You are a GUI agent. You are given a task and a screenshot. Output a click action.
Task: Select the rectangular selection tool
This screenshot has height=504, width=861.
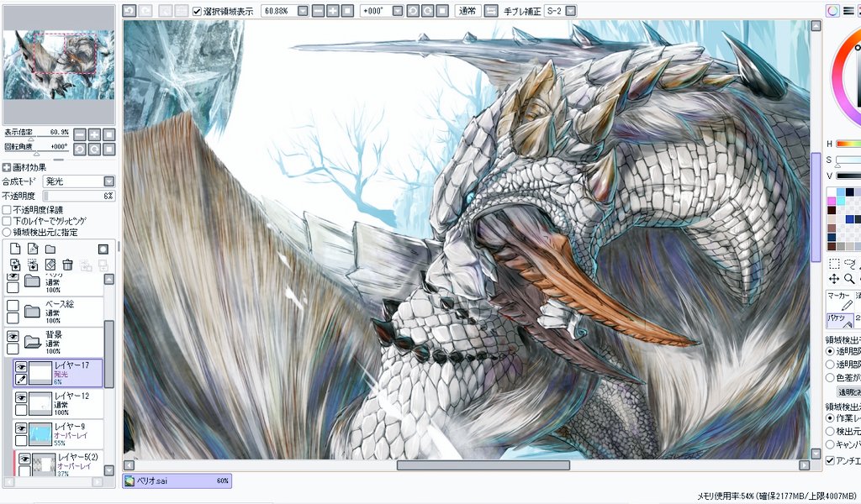click(x=833, y=264)
